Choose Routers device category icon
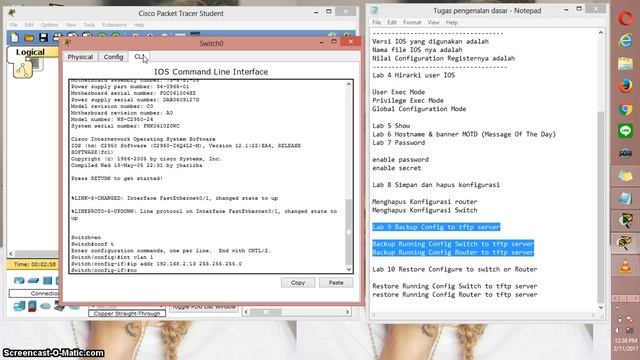Image resolution: width=640 pixels, height=360 pixels. 19,280
